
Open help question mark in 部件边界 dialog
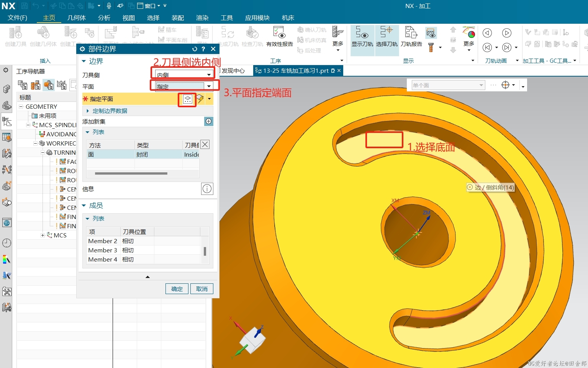click(203, 49)
